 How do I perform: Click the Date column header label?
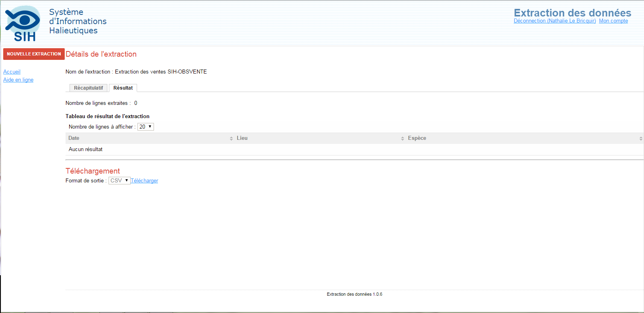[74, 138]
